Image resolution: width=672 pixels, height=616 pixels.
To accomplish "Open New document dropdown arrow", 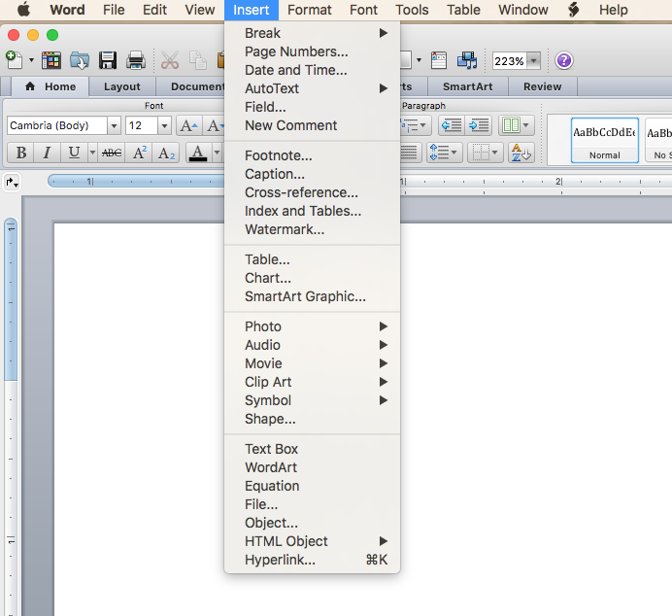I will click(31, 60).
